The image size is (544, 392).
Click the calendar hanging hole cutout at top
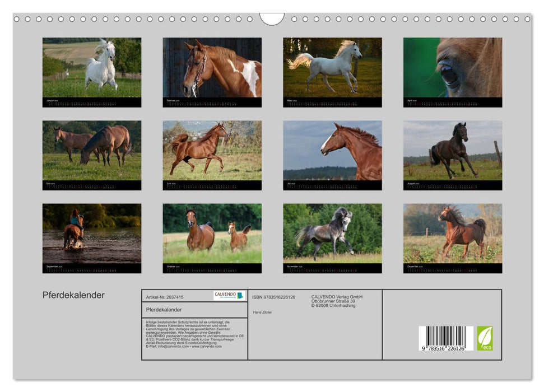[272, 19]
